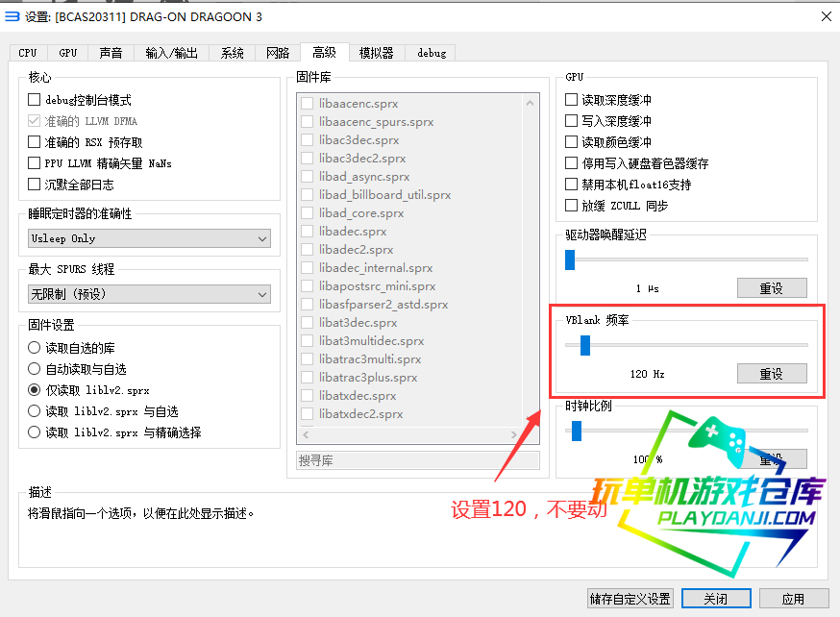The width and height of the screenshot is (840, 617).
Task: Reset VBlank 频率 with 重设 button
Action: click(x=772, y=373)
